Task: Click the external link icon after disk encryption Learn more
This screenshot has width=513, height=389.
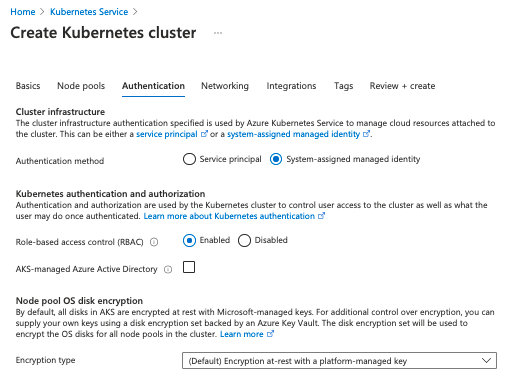Action: (x=270, y=334)
